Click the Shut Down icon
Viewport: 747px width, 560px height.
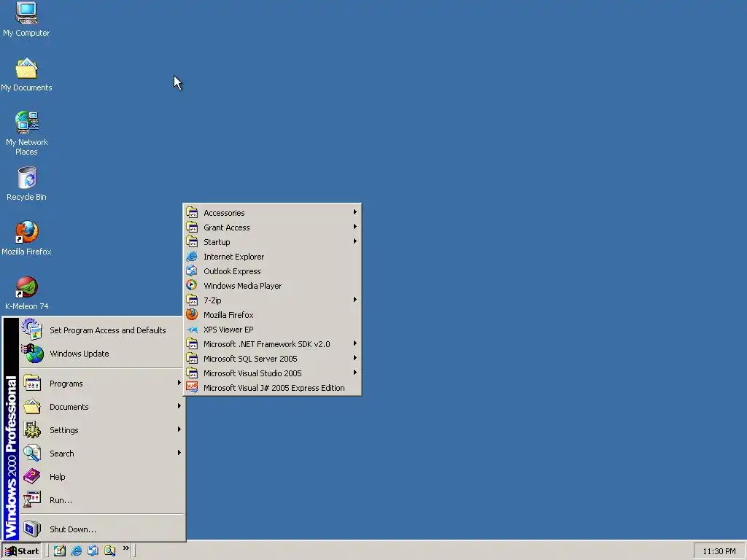point(32,529)
